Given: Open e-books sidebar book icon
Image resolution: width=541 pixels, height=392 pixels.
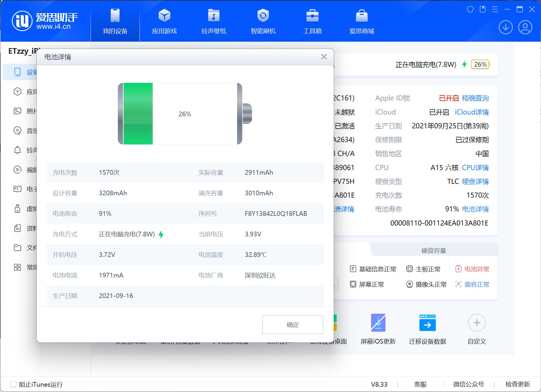Looking at the screenshot, I should [x=17, y=189].
